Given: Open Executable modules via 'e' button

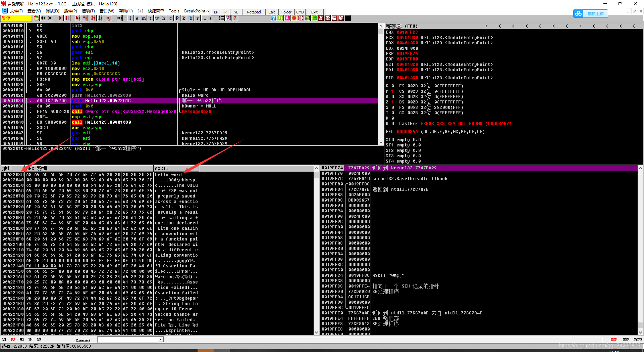Looking at the screenshot, I should 137,18.
